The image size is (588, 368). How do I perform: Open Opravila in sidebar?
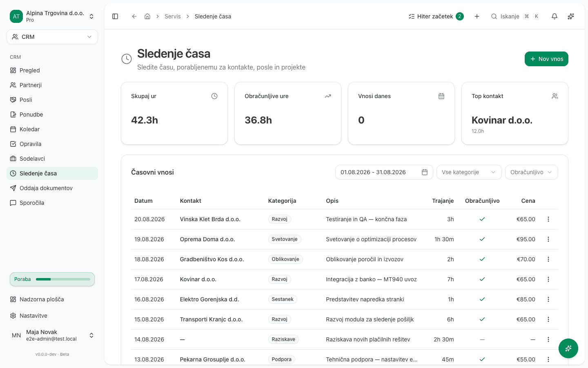(52, 144)
